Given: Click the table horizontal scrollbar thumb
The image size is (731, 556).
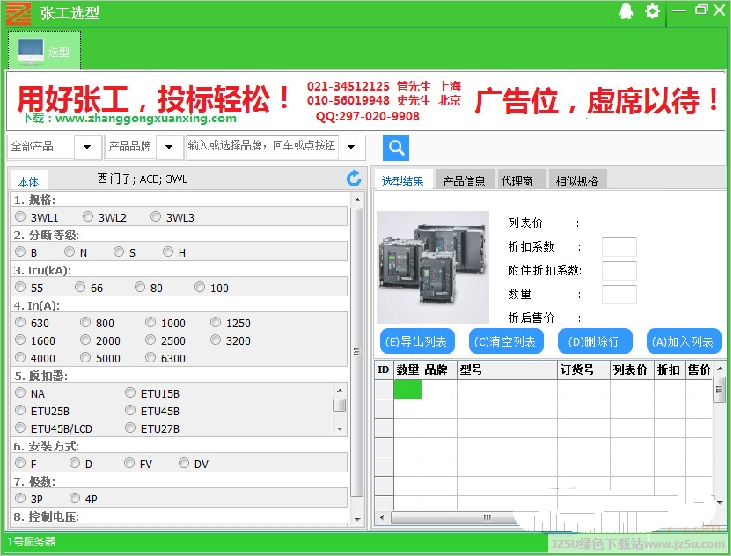Looking at the screenshot, I should pyautogui.click(x=486, y=517).
